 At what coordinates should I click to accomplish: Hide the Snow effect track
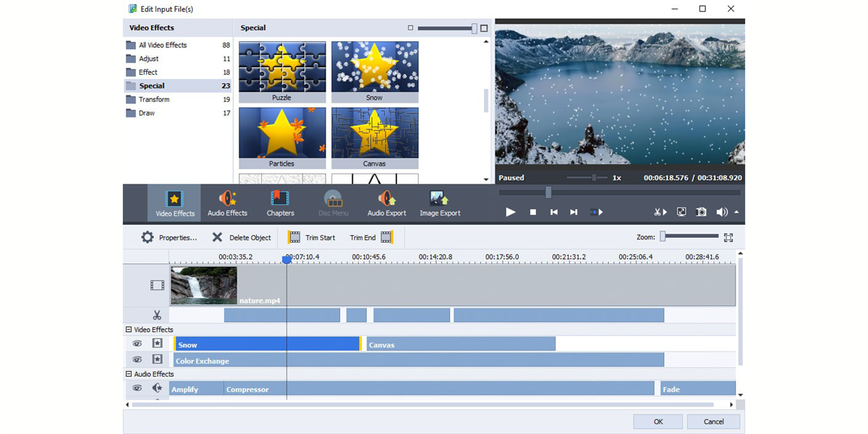point(137,343)
